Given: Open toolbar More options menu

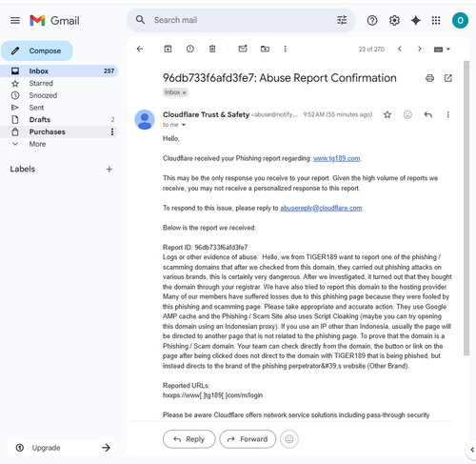Looking at the screenshot, I should coord(285,49).
